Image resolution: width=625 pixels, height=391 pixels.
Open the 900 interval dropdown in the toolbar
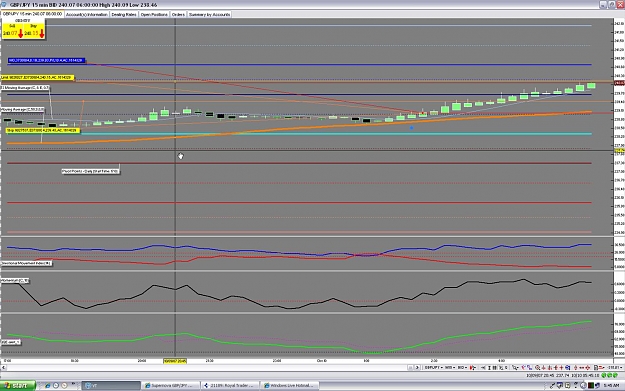click(450, 367)
